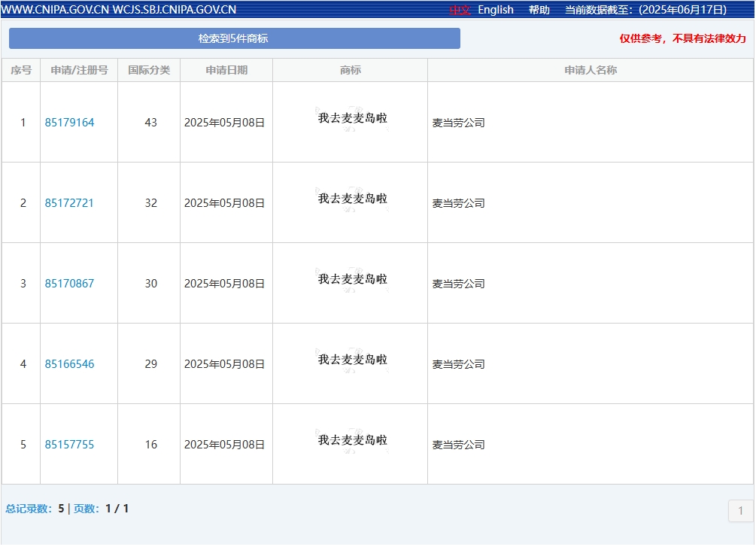Viewport: 756px width, 547px height.
Task: Click the 国际分类 column header
Action: (149, 70)
